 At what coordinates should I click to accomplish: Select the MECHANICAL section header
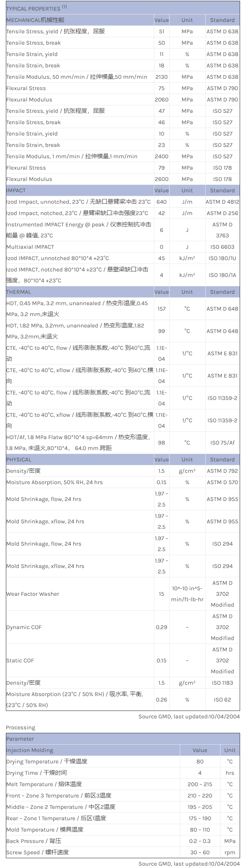[x=35, y=20]
